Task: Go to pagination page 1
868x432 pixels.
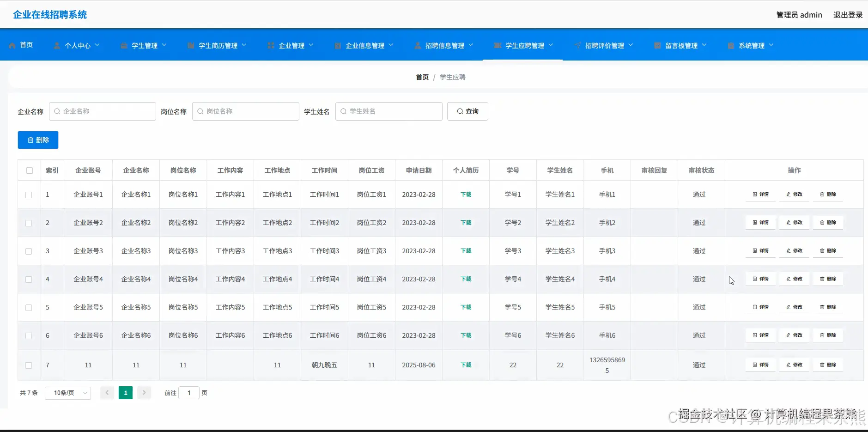Action: tap(126, 393)
